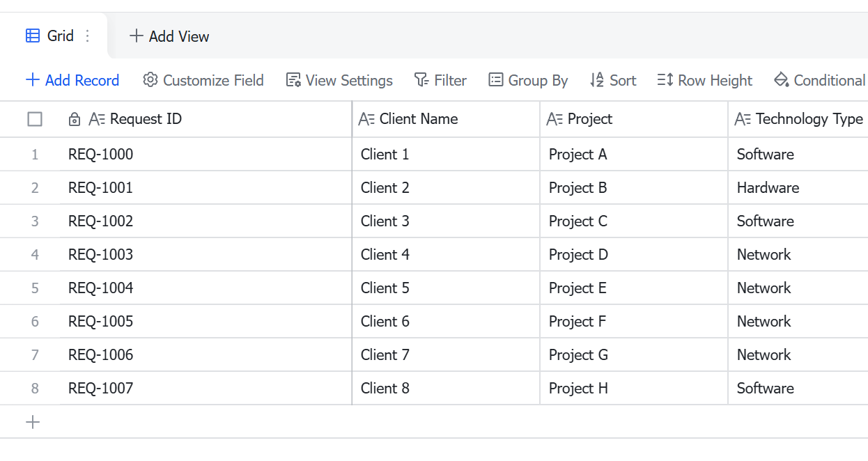Click the Add Record button
The image size is (868, 461).
pos(72,80)
